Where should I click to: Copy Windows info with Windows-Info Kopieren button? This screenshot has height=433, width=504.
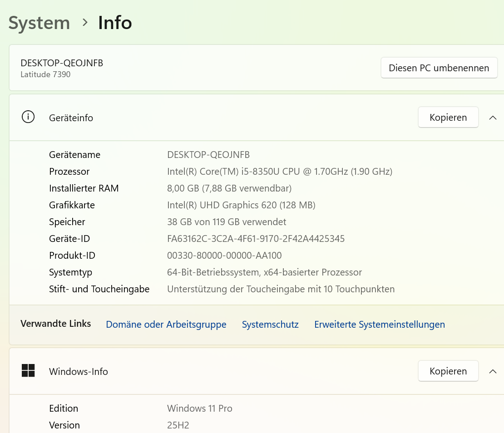point(448,371)
